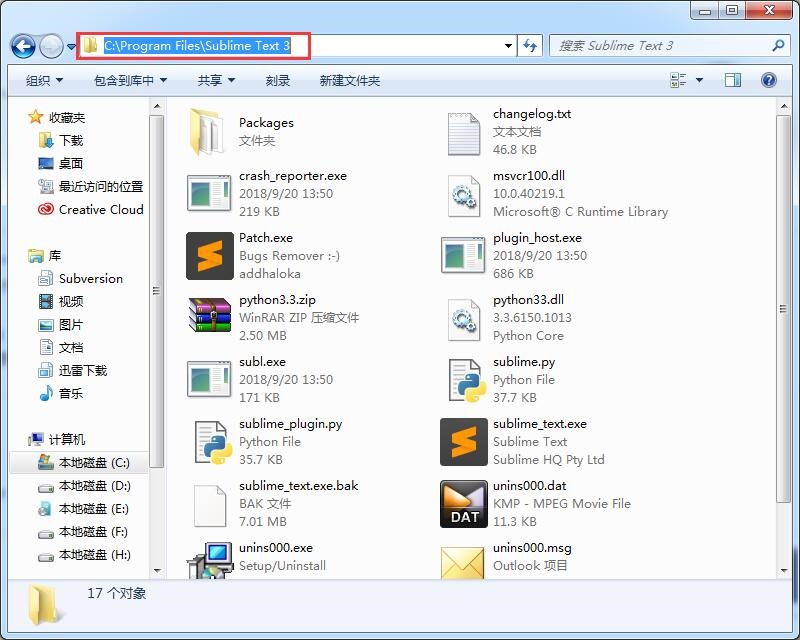Select the subl.exe file icon
The height and width of the screenshot is (640, 800).
click(x=209, y=379)
